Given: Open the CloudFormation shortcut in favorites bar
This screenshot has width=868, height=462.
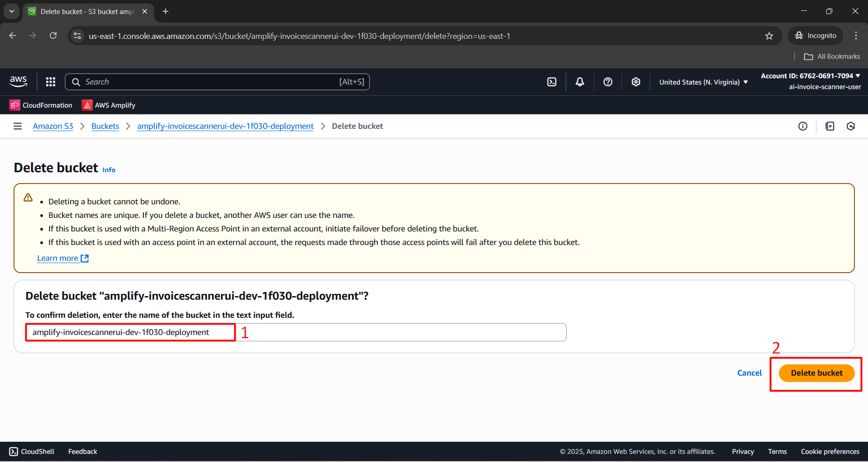Looking at the screenshot, I should pyautogui.click(x=41, y=105).
